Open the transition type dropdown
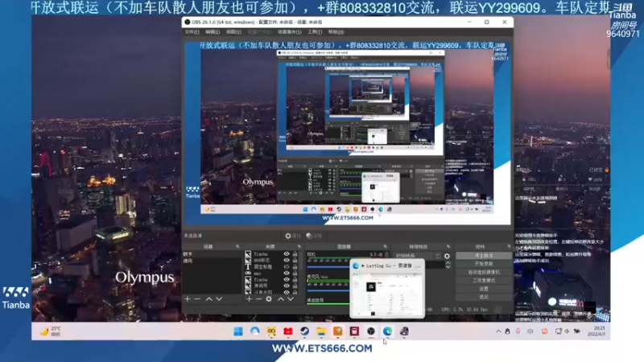The width and height of the screenshot is (644, 362). pos(416,256)
